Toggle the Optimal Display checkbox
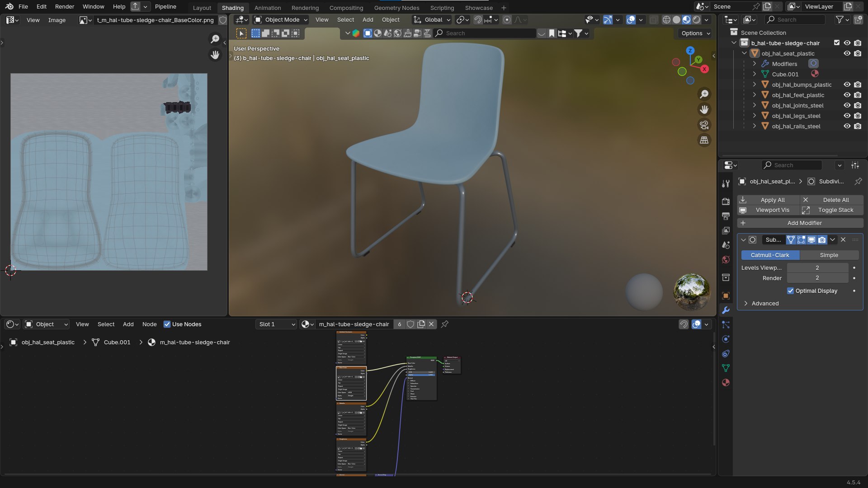868x488 pixels. 790,291
